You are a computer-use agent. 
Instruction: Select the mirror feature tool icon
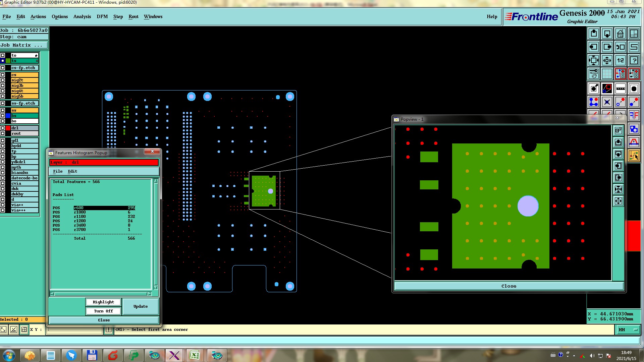[634, 116]
